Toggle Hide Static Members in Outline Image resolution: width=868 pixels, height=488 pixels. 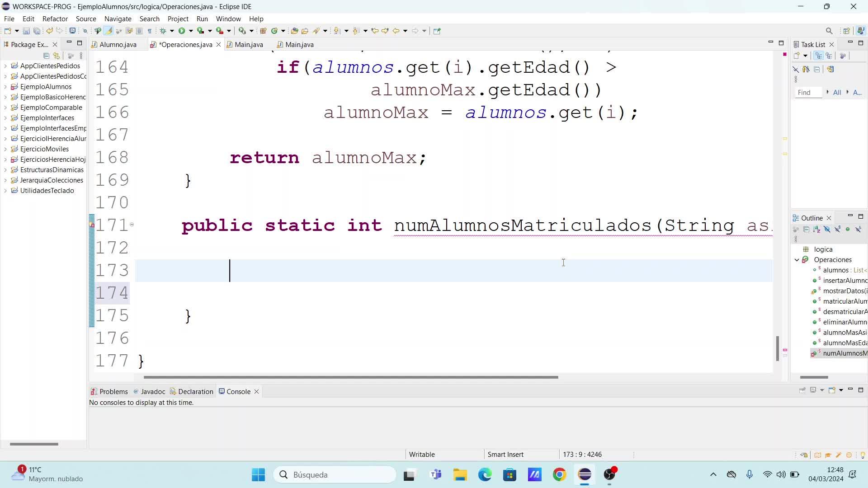[837, 230]
